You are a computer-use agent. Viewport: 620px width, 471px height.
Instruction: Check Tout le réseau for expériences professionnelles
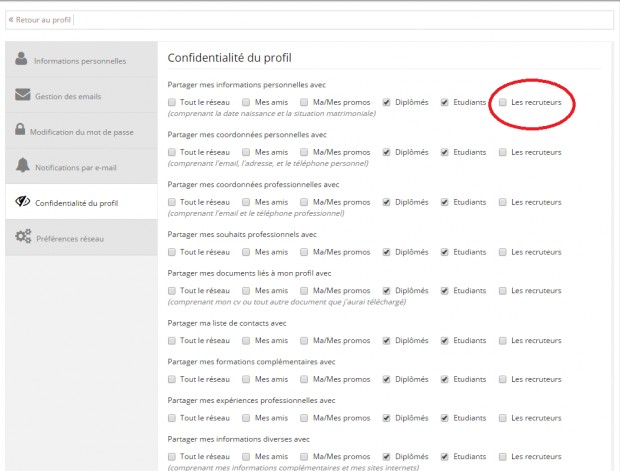pos(172,418)
